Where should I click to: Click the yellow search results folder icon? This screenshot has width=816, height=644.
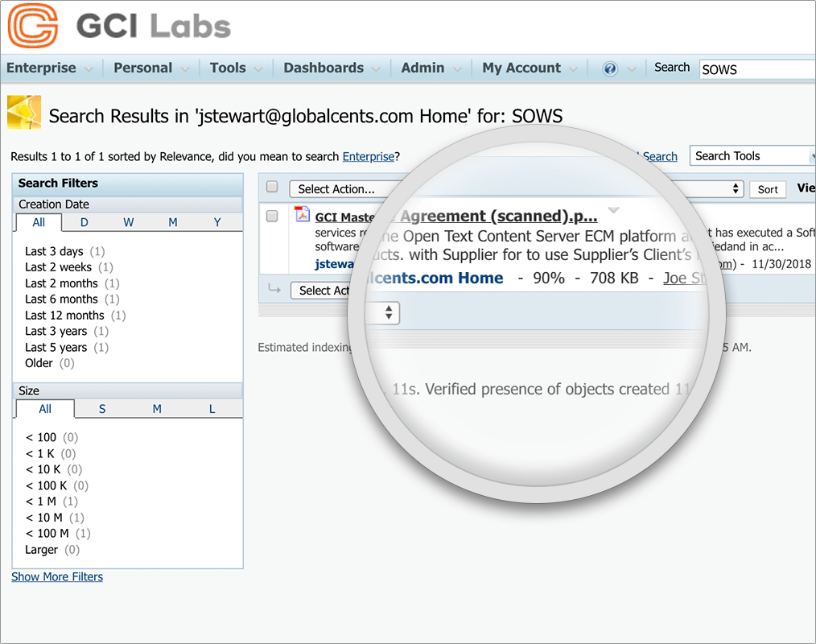click(24, 112)
